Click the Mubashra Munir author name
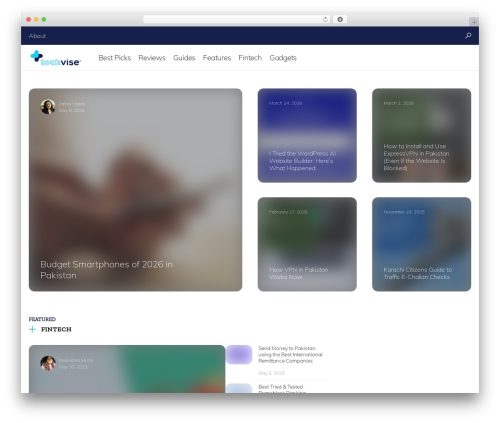This screenshot has height=423, width=500. [76, 360]
